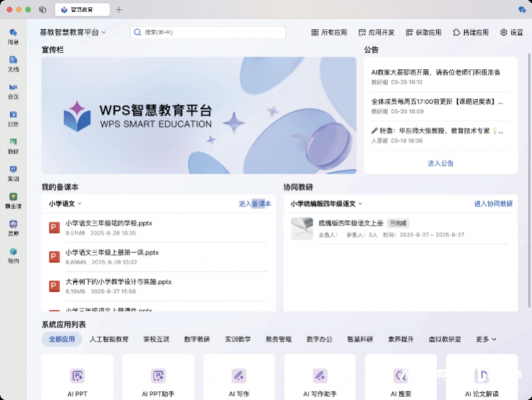Click the AI 写作助手 app icon
Screen dimensions: 532x400
tap(320, 375)
